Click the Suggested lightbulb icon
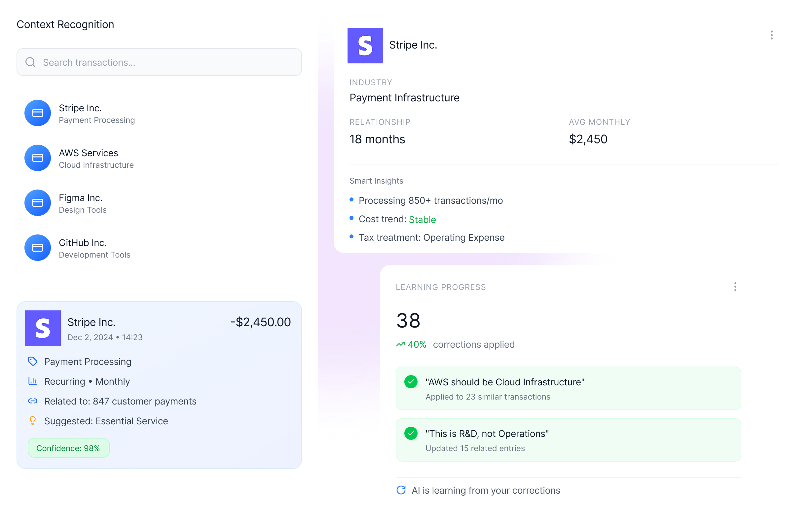 click(33, 421)
